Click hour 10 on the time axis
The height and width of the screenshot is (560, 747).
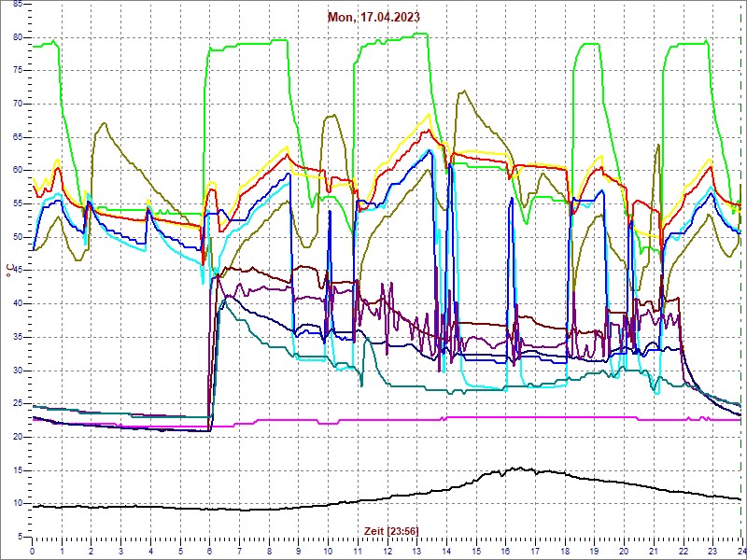tap(328, 552)
